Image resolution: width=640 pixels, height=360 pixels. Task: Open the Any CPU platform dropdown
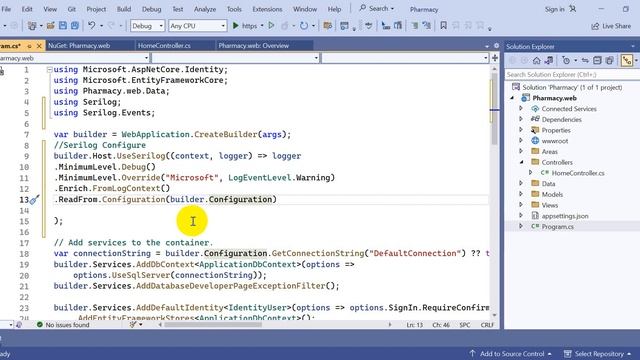click(x=197, y=26)
